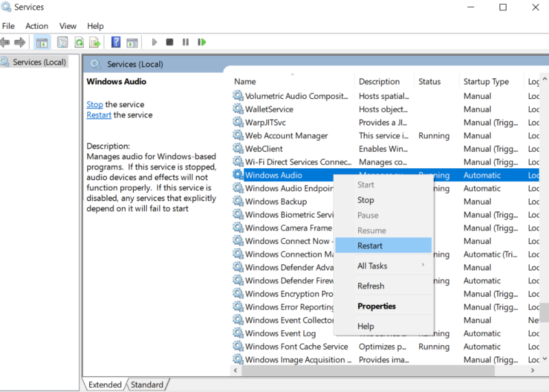Screen dimensions: 549x392
Task: Choose Help in the context menu
Action: pyautogui.click(x=384, y=326)
